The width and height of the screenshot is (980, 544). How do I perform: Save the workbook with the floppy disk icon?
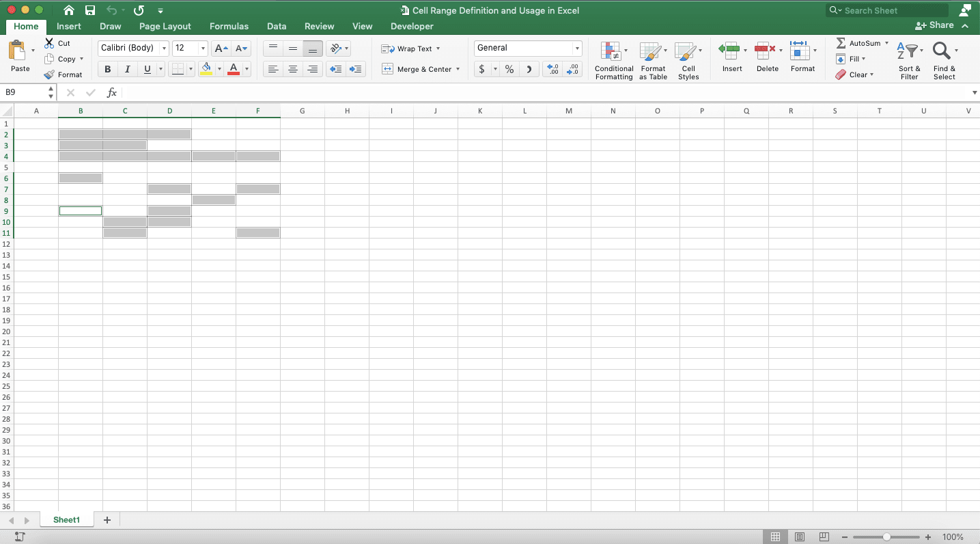coord(90,10)
